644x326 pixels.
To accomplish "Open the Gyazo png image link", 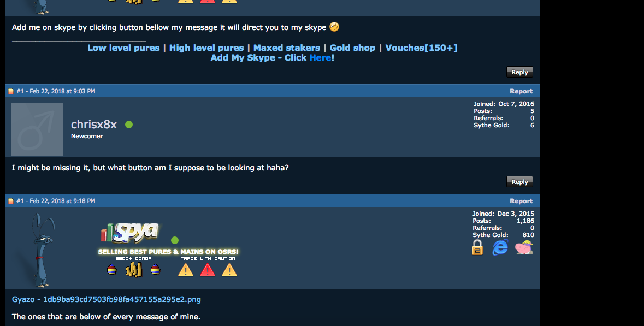I will click(107, 299).
